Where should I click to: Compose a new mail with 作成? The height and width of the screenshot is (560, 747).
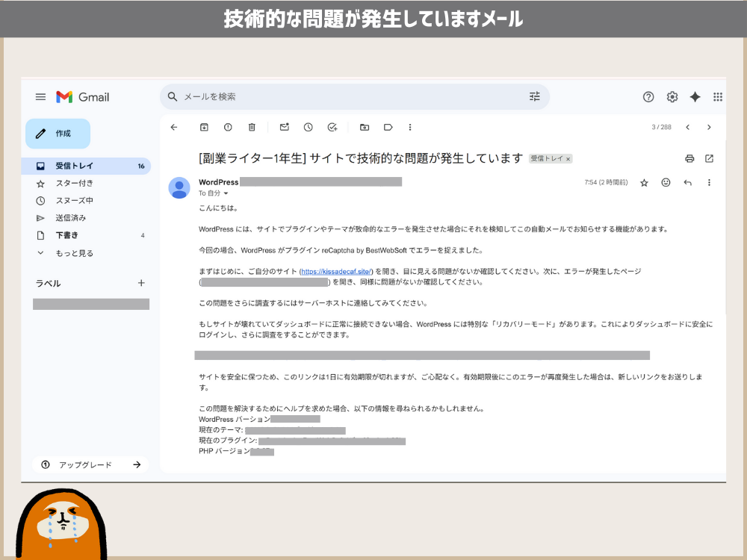tap(58, 134)
